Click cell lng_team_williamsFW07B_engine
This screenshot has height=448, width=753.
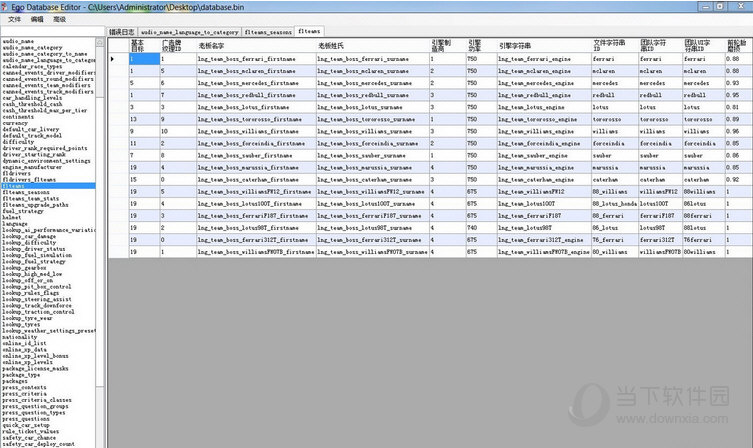[544, 252]
